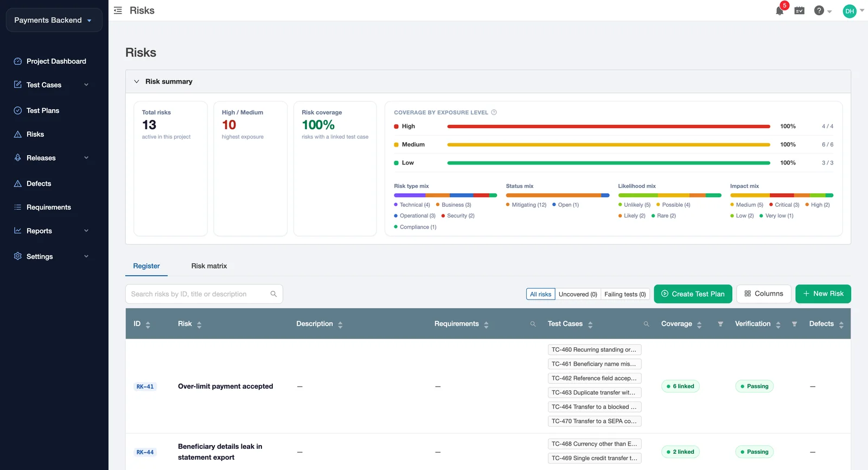Image resolution: width=868 pixels, height=470 pixels.
Task: Toggle the sidebar hamburger menu icon
Action: point(118,11)
